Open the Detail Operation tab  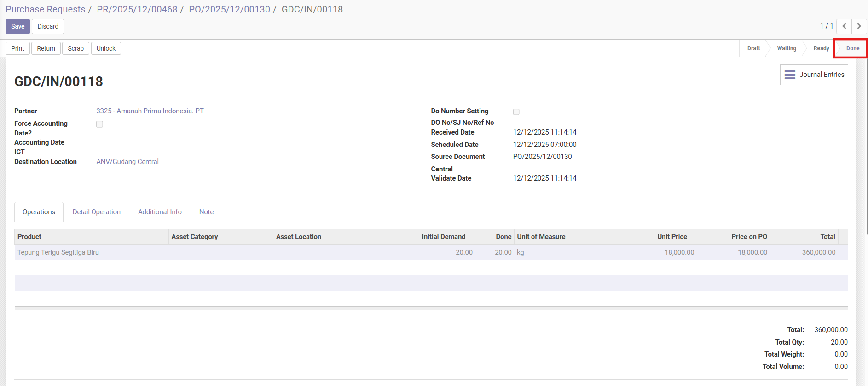96,212
